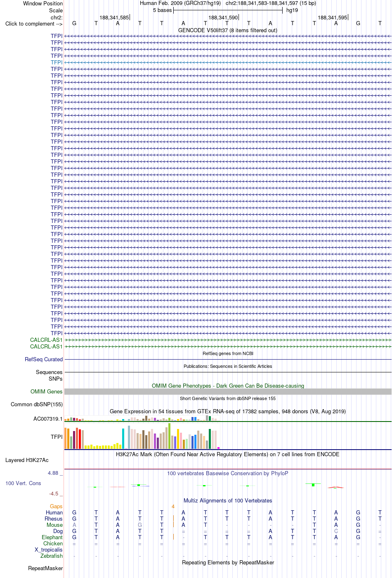Select the Rhesus alignment row label
The width and height of the screenshot is (392, 578).
[x=54, y=519]
